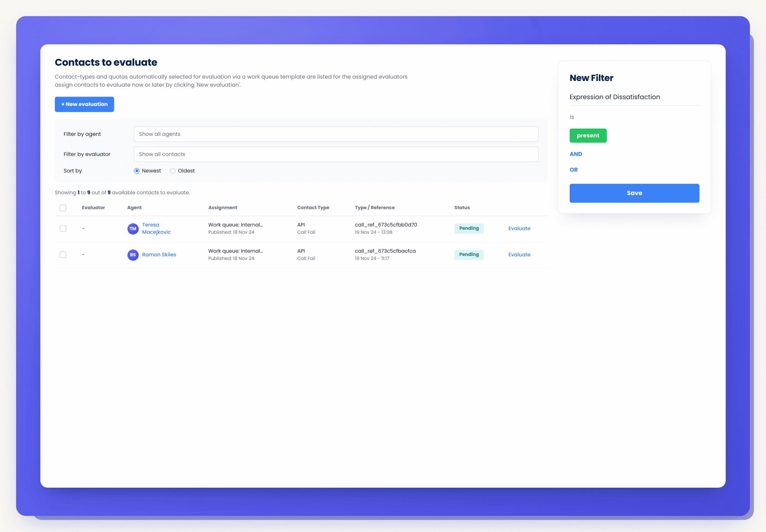Click the Showing 1 to 9 contacts summary
Screen dimensions: 766x532
122,193
